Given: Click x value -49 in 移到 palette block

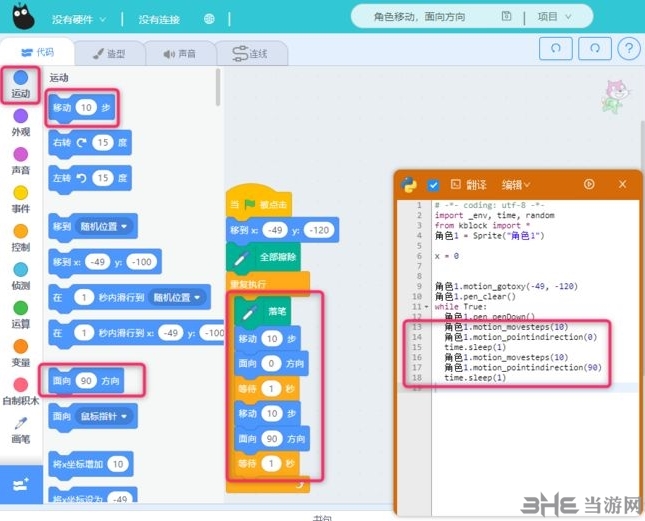Looking at the screenshot, I should pos(97,262).
